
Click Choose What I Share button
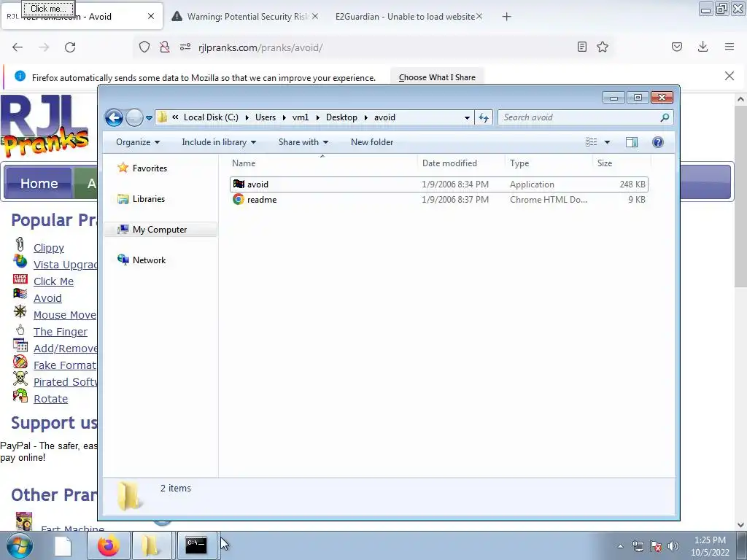tap(437, 77)
